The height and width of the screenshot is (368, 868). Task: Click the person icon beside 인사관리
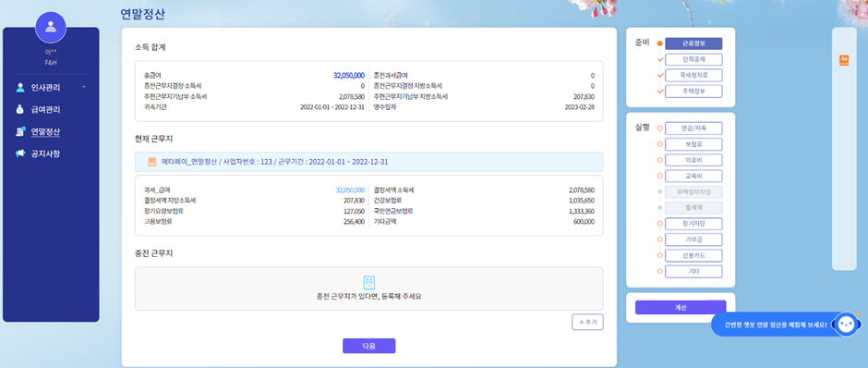[x=20, y=88]
